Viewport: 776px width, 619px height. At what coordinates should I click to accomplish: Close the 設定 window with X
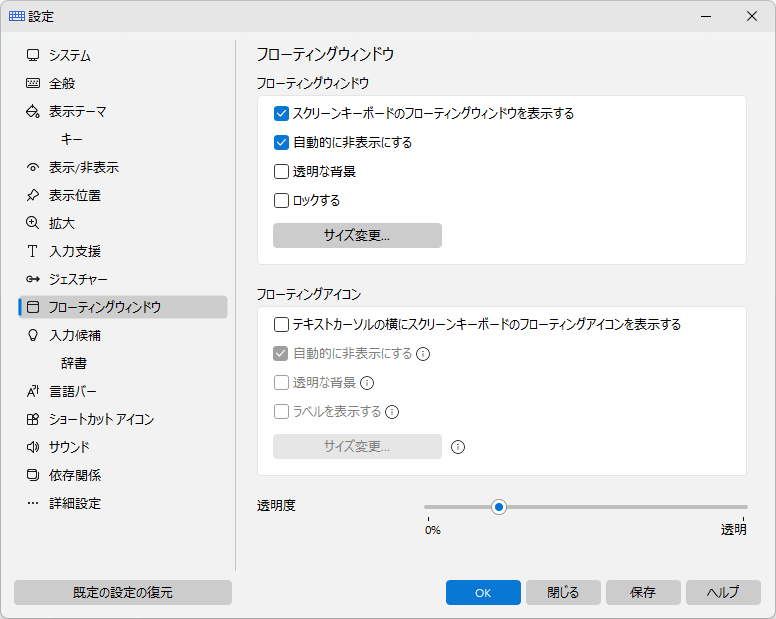pos(752,16)
